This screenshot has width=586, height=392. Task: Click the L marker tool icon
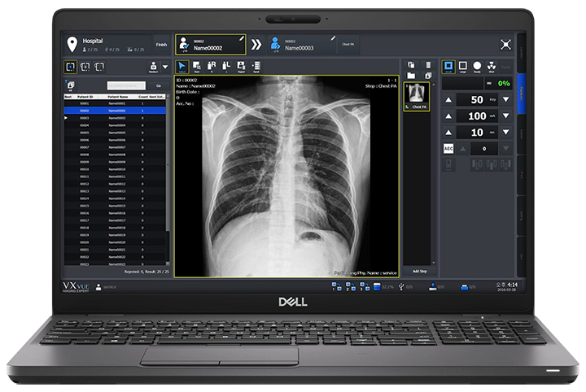point(226,67)
